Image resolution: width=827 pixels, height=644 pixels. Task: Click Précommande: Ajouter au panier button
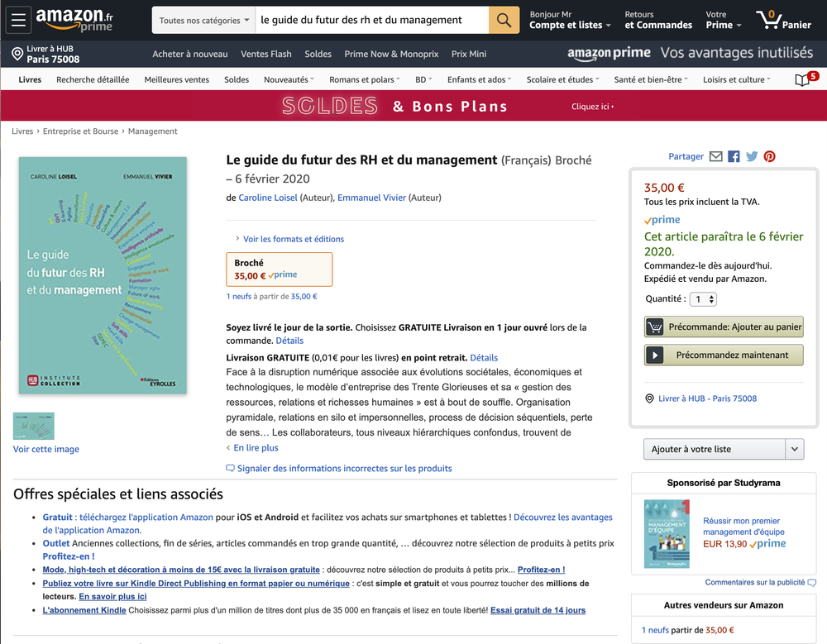724,327
